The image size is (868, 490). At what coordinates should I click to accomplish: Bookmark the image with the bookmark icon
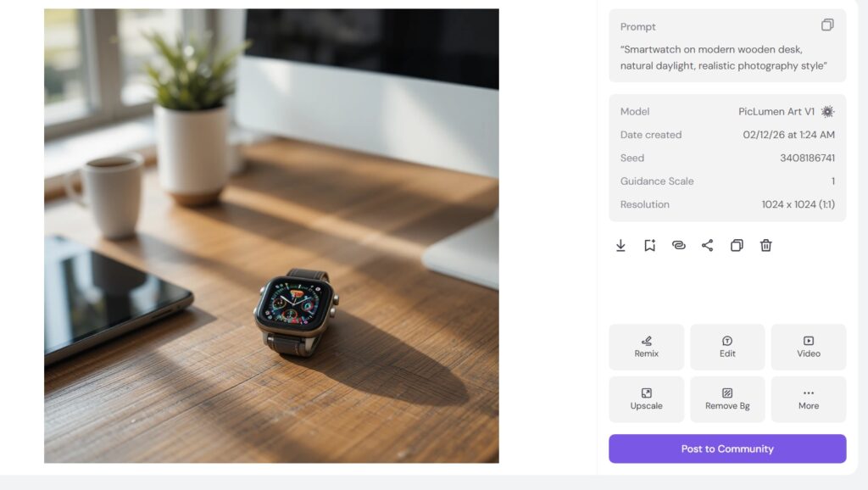(650, 245)
